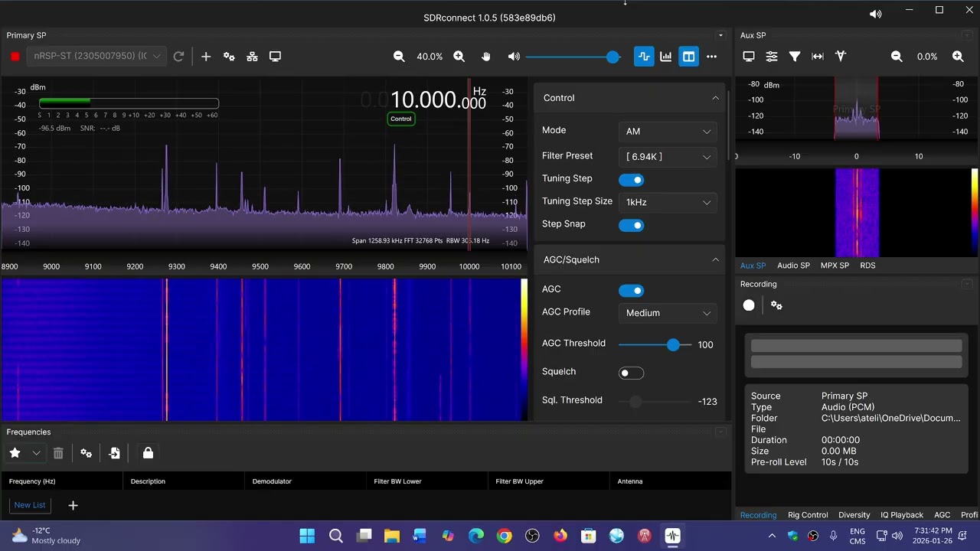
Task: Open the AGC Profile Medium dropdown
Action: pos(668,313)
